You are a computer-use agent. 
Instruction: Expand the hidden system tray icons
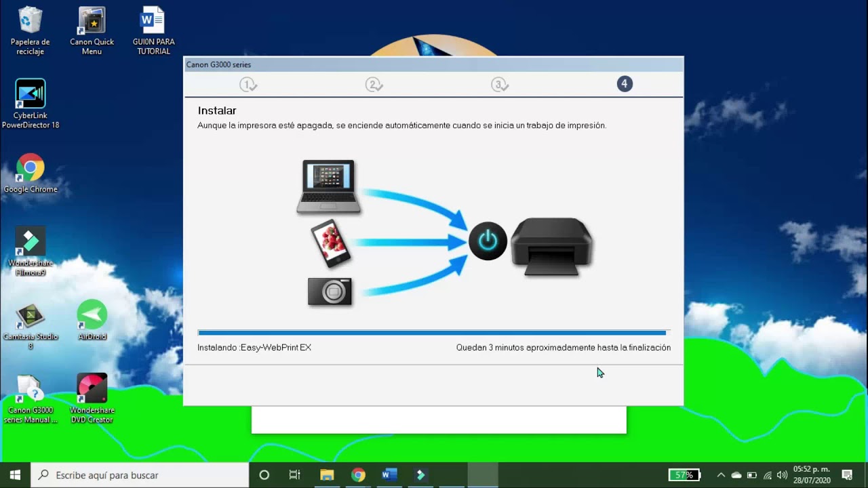click(721, 475)
